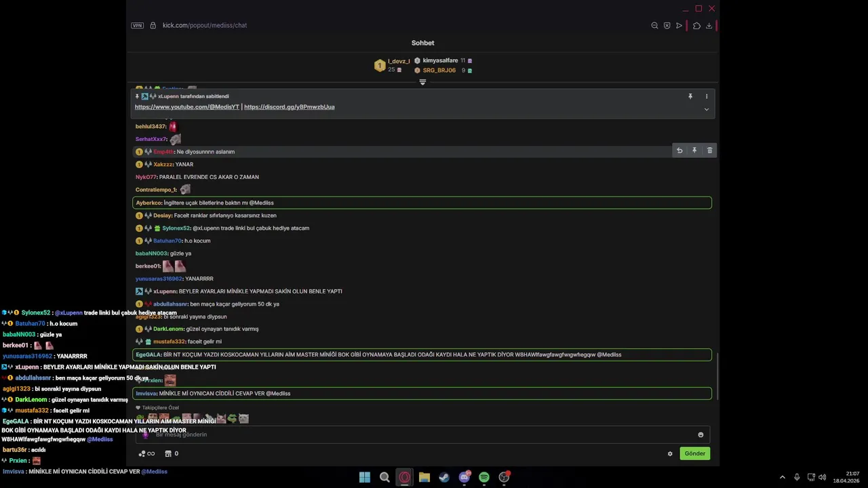This screenshot has width=868, height=488.
Task: Open emoji picker in message box
Action: [x=701, y=435]
